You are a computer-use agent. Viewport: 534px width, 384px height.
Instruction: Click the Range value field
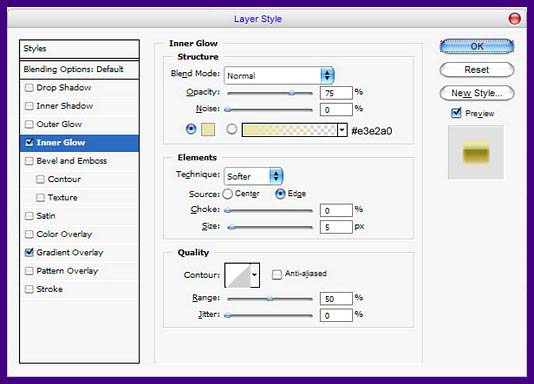tap(336, 299)
